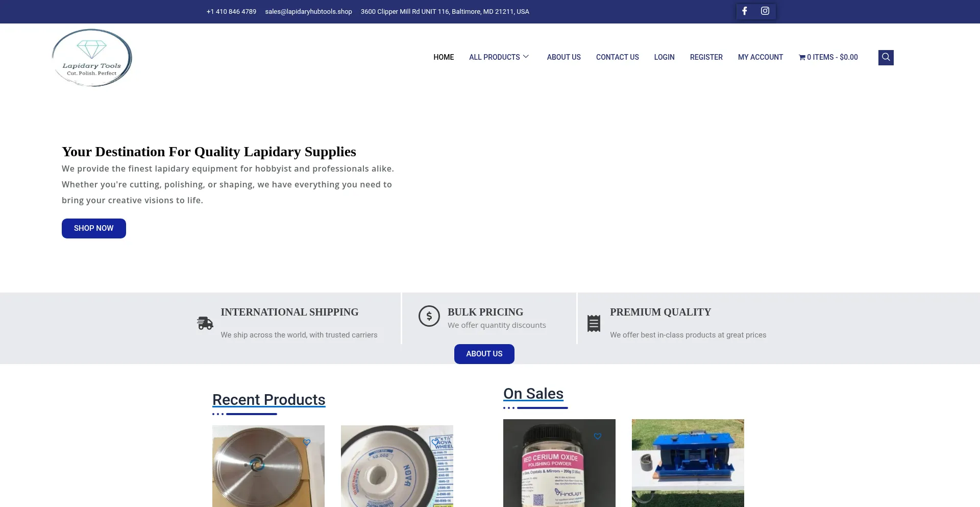This screenshot has height=507, width=980.
Task: Click the bulk pricing dollar icon
Action: (429, 316)
